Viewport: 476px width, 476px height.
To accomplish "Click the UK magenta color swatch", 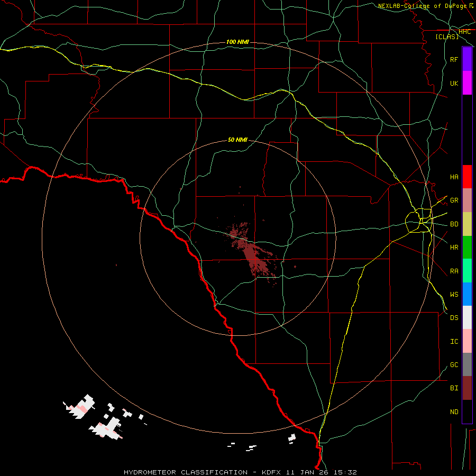I will click(467, 83).
